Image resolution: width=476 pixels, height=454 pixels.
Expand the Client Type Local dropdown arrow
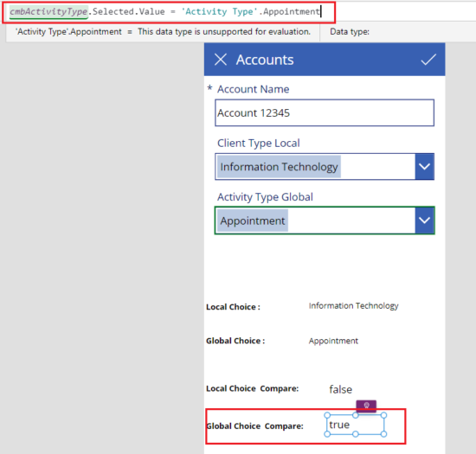click(424, 167)
